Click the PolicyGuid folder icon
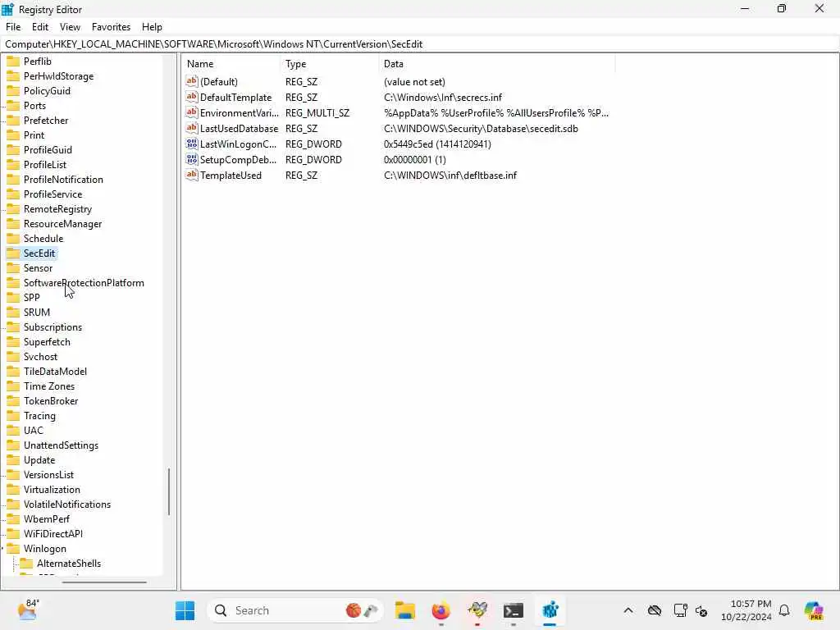This screenshot has width=840, height=630. pyautogui.click(x=13, y=90)
